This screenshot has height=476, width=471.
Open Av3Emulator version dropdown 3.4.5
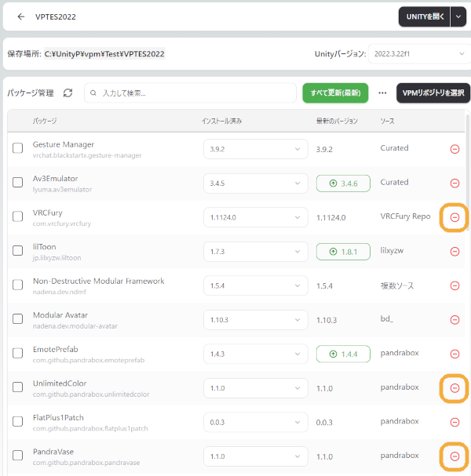click(x=256, y=183)
